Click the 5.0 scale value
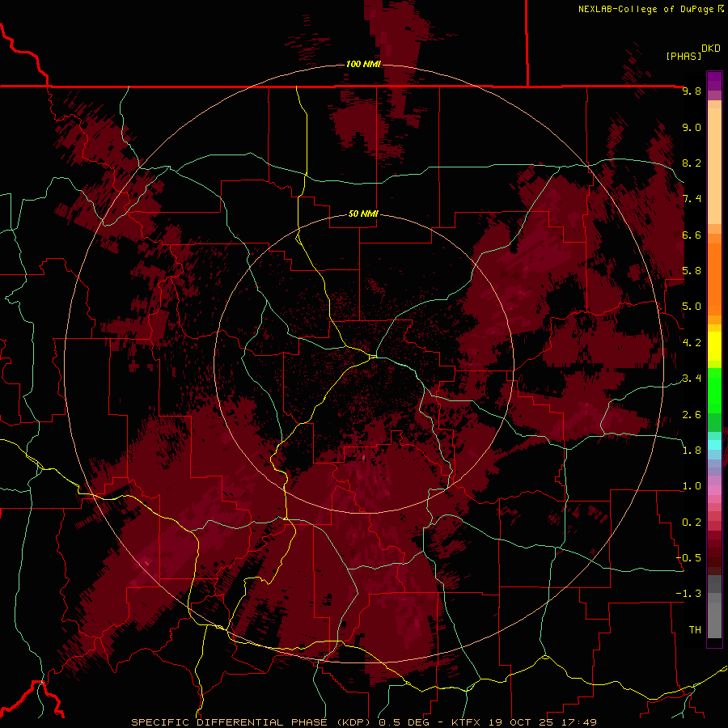 pyautogui.click(x=692, y=307)
